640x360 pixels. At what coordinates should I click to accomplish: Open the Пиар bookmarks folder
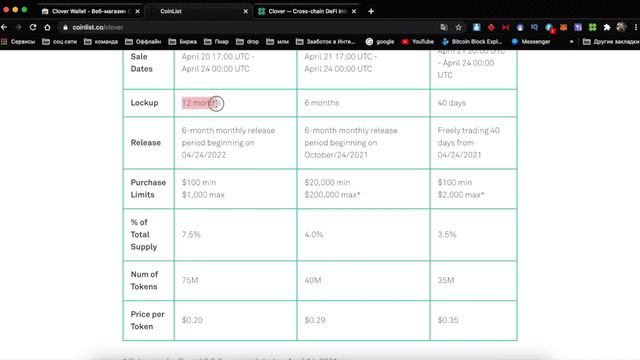(216, 42)
